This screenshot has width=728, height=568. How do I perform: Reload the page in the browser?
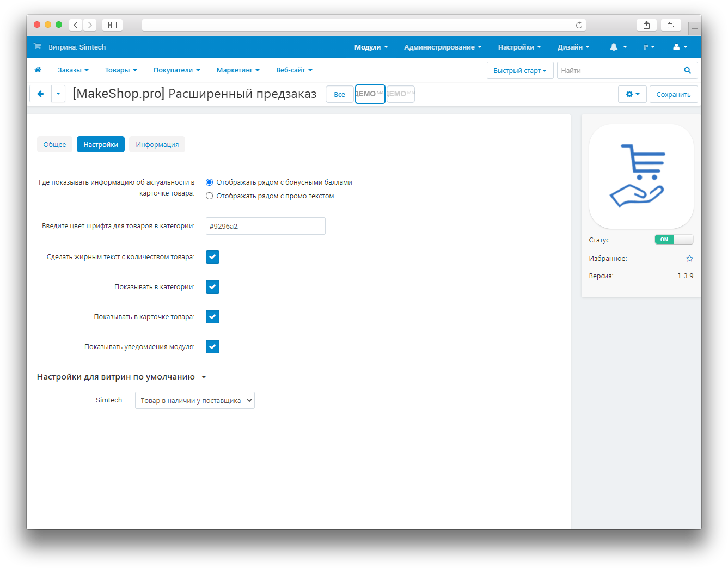579,25
